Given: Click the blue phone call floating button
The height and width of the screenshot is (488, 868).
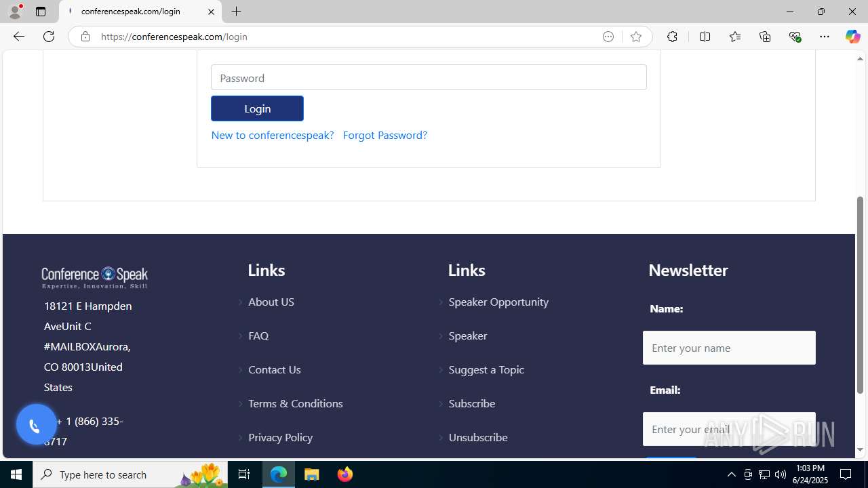Looking at the screenshot, I should click(36, 425).
